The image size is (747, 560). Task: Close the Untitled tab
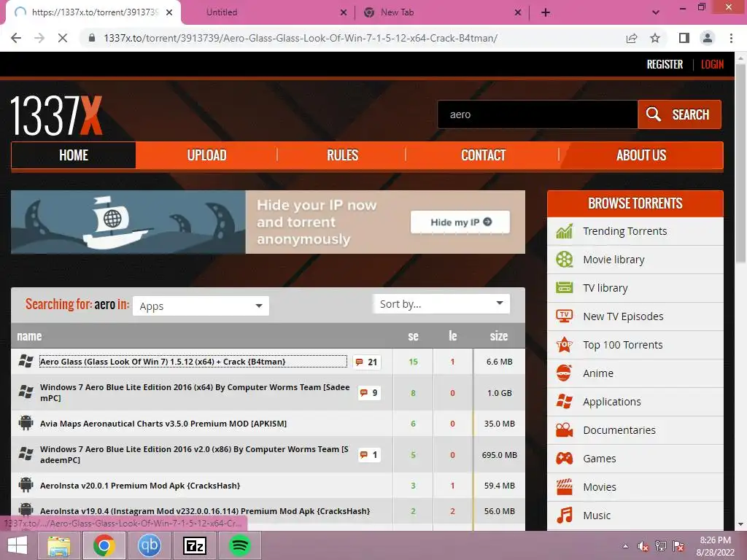[x=344, y=12]
